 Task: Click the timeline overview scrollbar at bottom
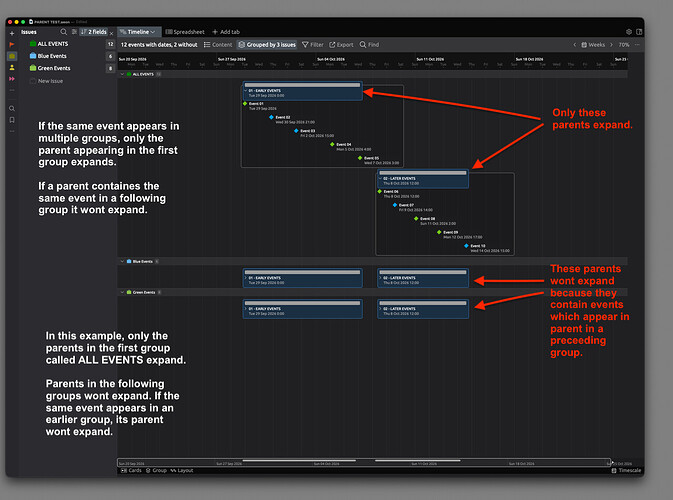(x=364, y=463)
